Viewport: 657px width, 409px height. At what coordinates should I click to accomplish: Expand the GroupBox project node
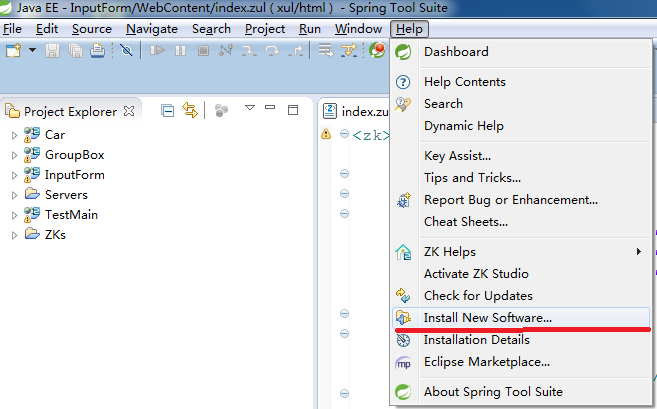pos(14,155)
